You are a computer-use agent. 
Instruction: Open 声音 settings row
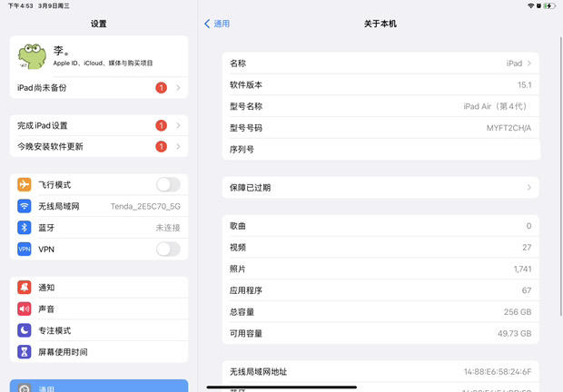(99, 309)
